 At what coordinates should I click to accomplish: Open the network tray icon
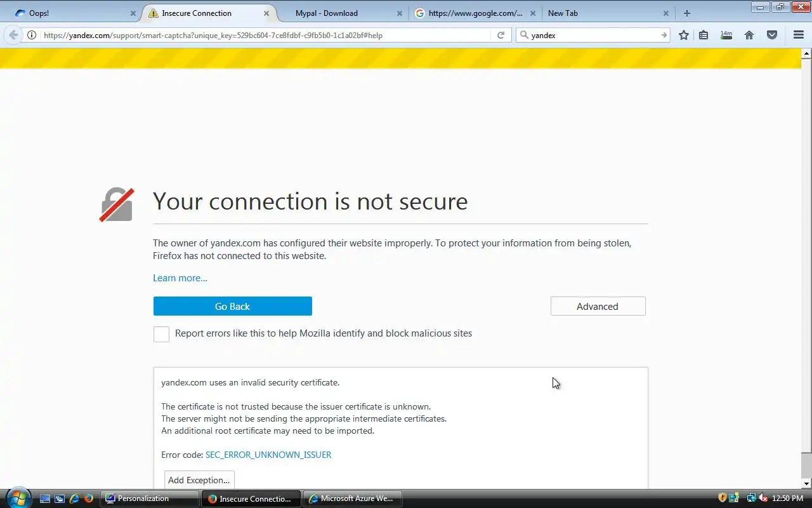(x=751, y=498)
